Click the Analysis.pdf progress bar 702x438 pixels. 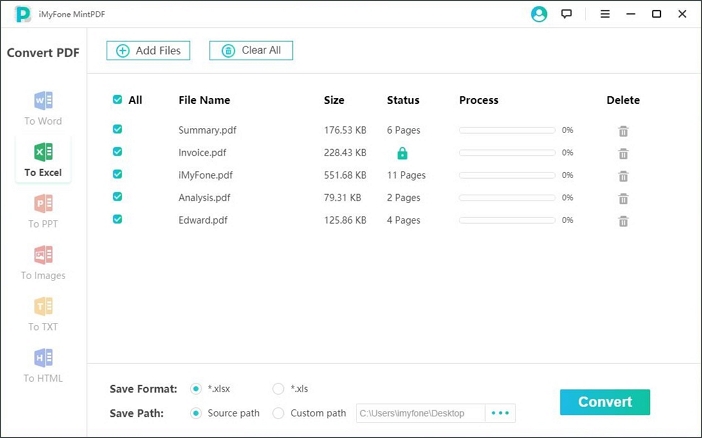click(x=507, y=198)
